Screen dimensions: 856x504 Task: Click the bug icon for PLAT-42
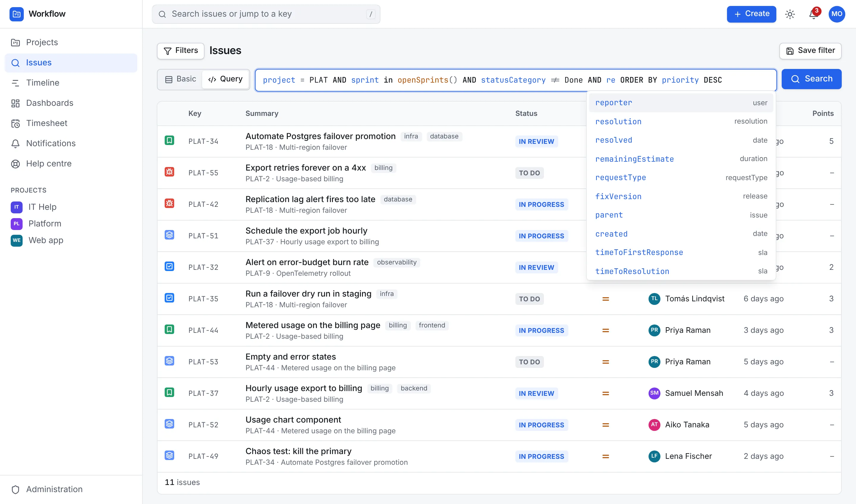(169, 204)
